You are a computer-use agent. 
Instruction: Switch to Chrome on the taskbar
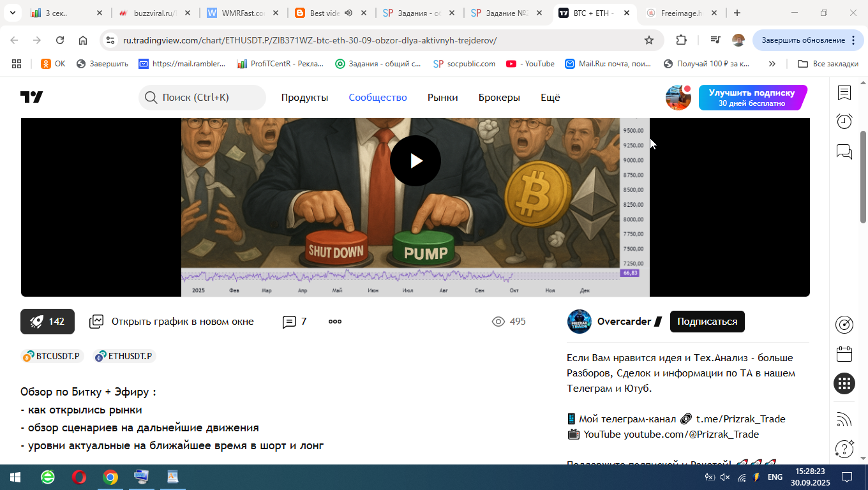click(x=110, y=477)
